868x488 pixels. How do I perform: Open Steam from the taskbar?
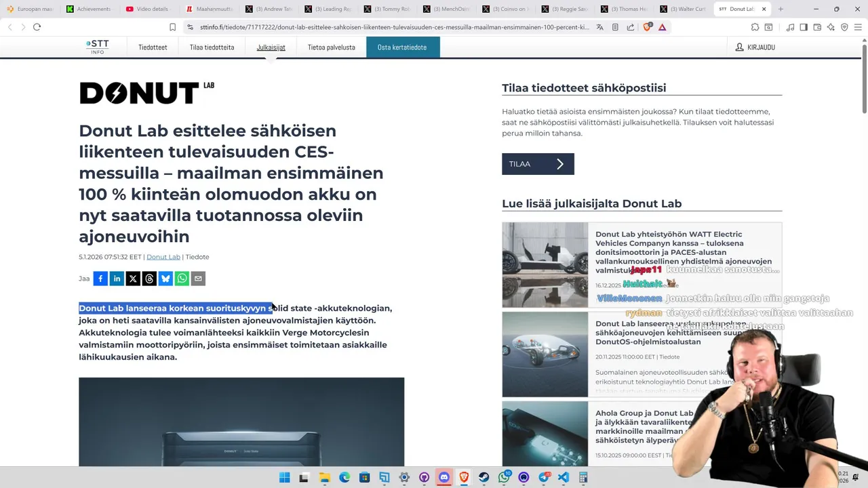click(x=484, y=477)
